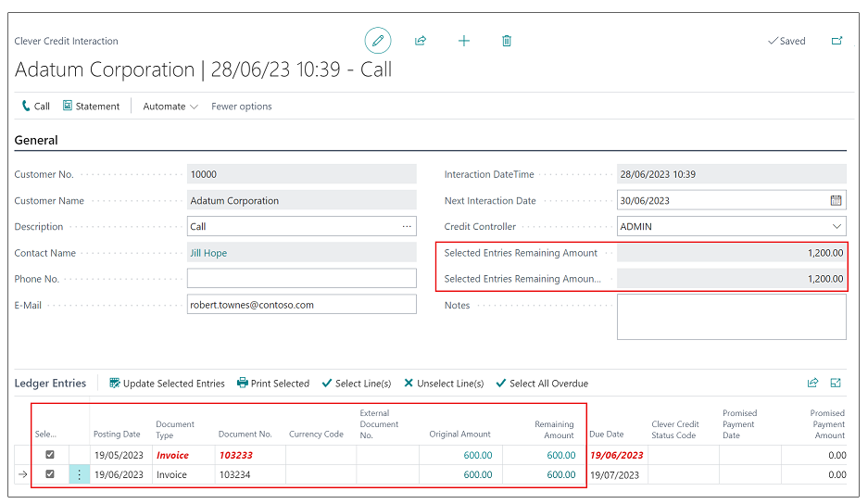Click the trash delete icon
Image resolution: width=868 pixels, height=504 pixels.
507,41
